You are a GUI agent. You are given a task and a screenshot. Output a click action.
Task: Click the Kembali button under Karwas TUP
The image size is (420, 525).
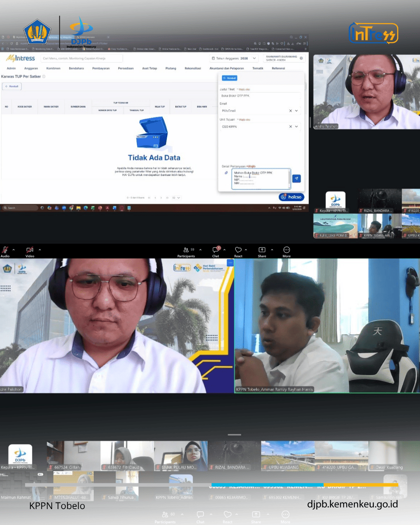pos(12,86)
